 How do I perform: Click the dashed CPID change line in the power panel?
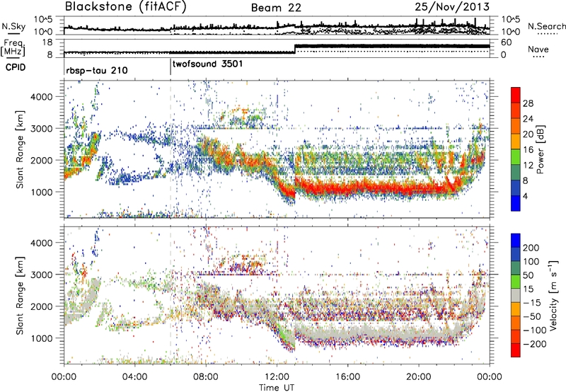coord(171,149)
